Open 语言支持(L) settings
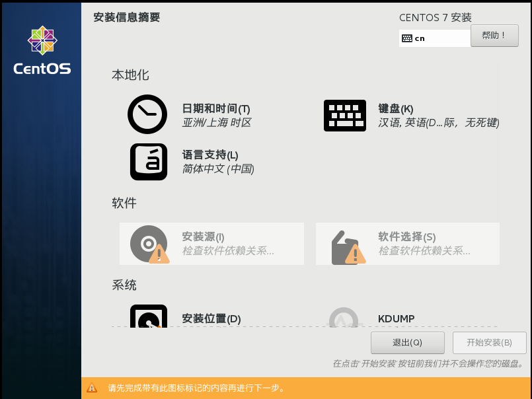 [210, 155]
